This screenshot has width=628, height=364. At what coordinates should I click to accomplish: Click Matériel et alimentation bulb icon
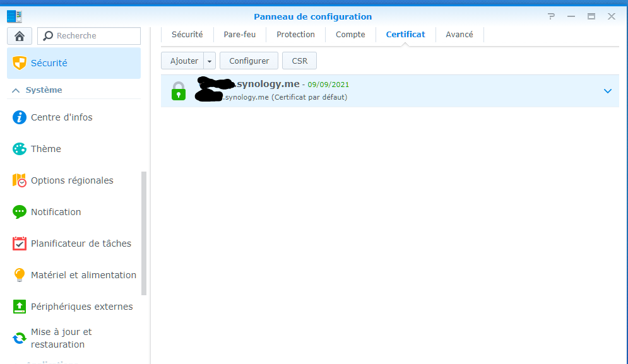coord(19,274)
